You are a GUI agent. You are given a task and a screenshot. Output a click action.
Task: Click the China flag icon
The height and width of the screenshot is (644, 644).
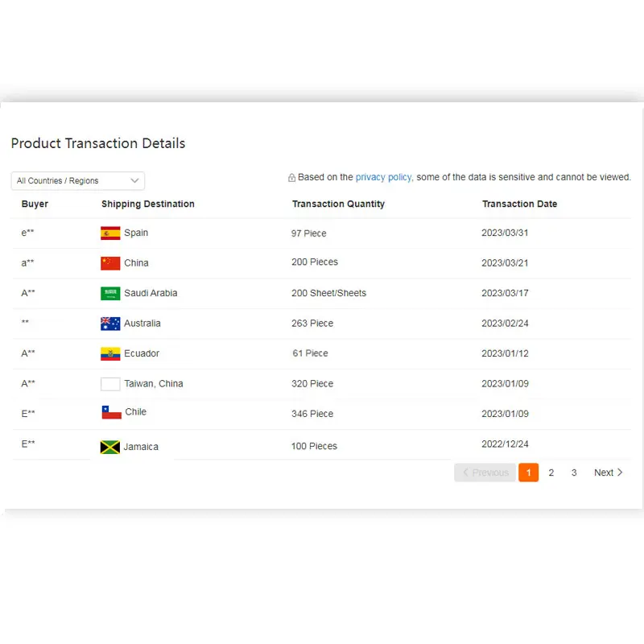(x=110, y=263)
